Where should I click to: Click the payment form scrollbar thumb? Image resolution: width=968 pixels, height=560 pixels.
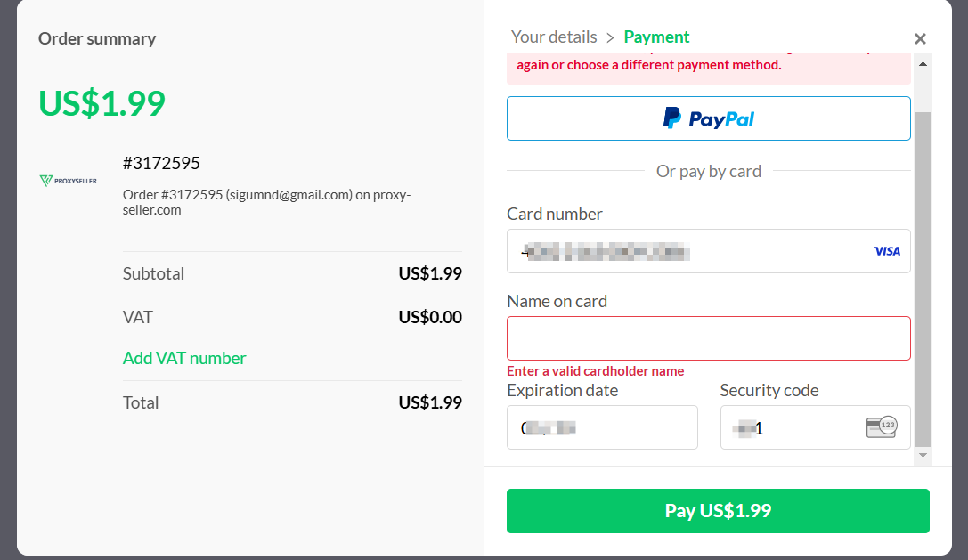923,276
